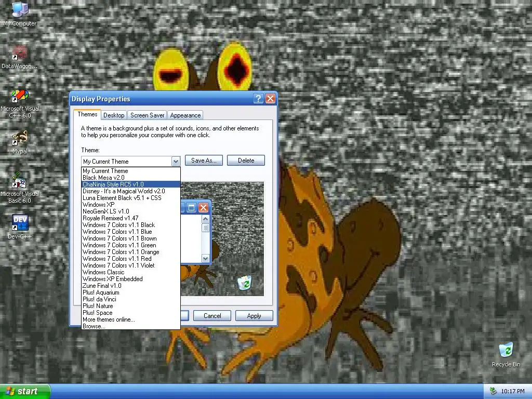Click the theme preview sample window's scrollbar down arrow
Viewport: 532px width, 399px height.
(205, 259)
